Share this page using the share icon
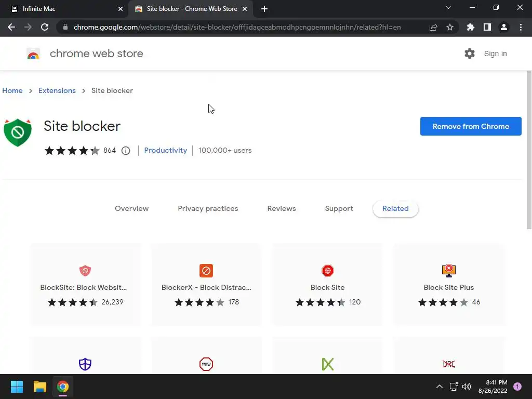This screenshot has height=399, width=532. click(x=433, y=27)
